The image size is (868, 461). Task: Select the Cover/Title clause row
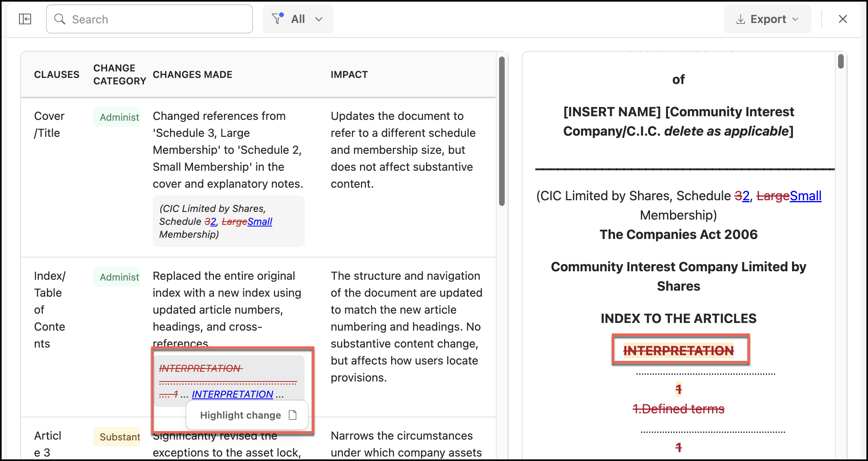pyautogui.click(x=49, y=124)
